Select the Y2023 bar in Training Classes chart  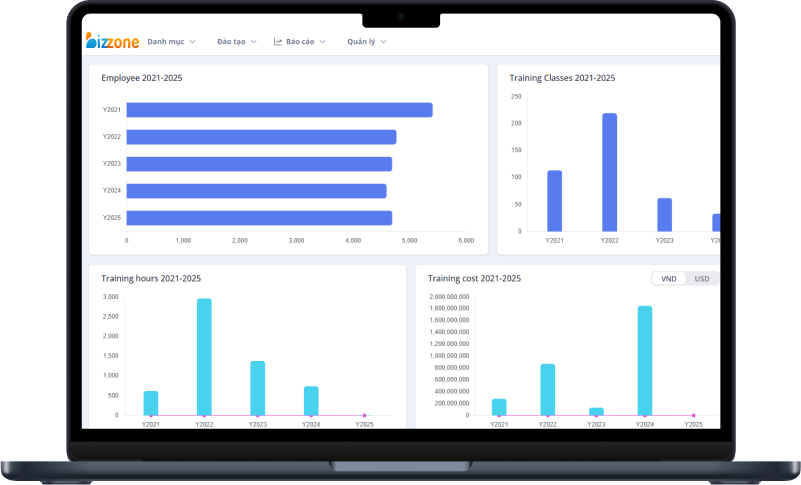[664, 215]
